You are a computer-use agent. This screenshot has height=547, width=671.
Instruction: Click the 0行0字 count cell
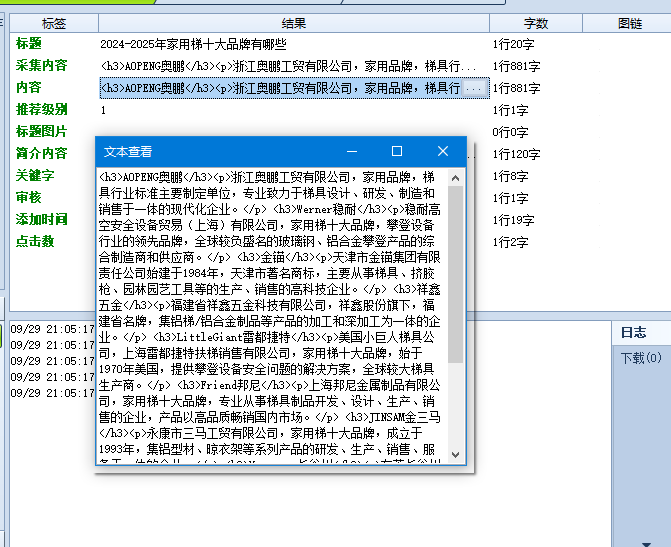[x=510, y=132]
